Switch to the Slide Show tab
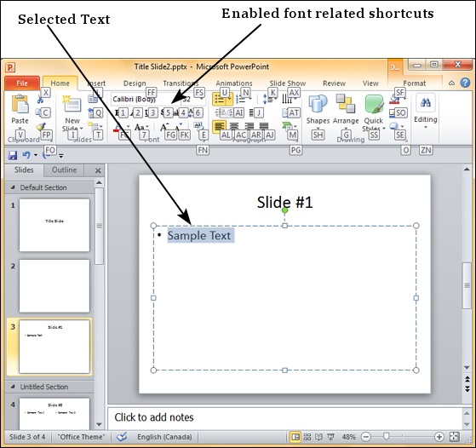Viewport: 476px width, 448px height. point(288,83)
